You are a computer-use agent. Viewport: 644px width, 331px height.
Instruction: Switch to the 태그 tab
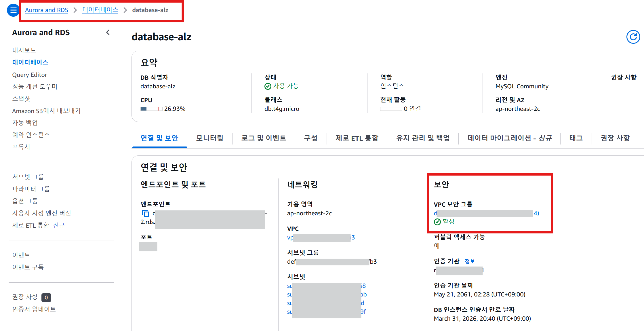tap(576, 138)
